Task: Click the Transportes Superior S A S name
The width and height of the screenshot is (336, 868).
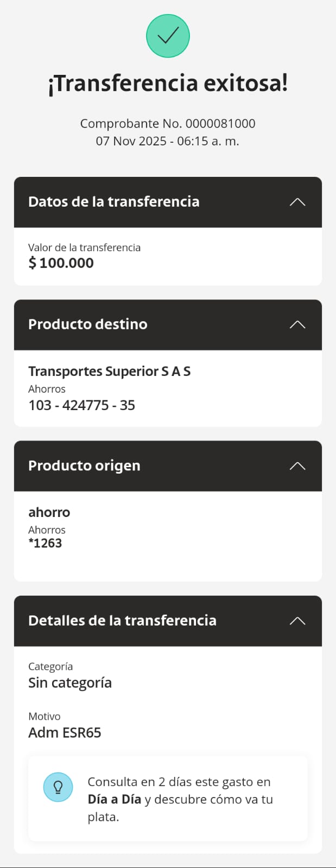Action: (110, 372)
